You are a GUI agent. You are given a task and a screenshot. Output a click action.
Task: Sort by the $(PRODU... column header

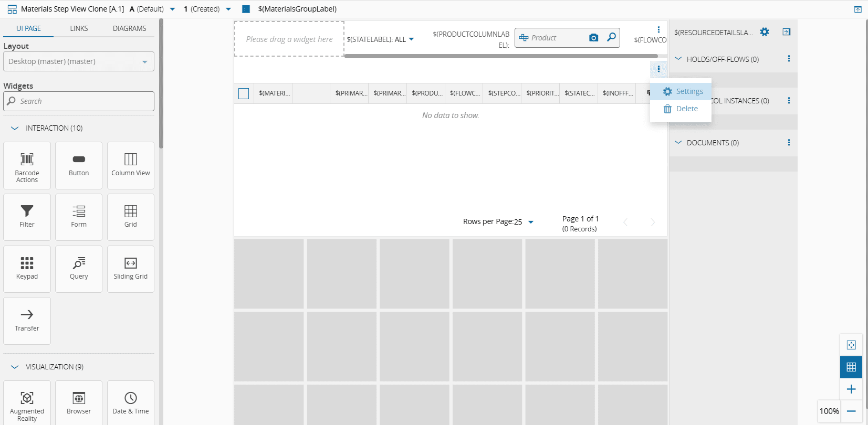[426, 93]
